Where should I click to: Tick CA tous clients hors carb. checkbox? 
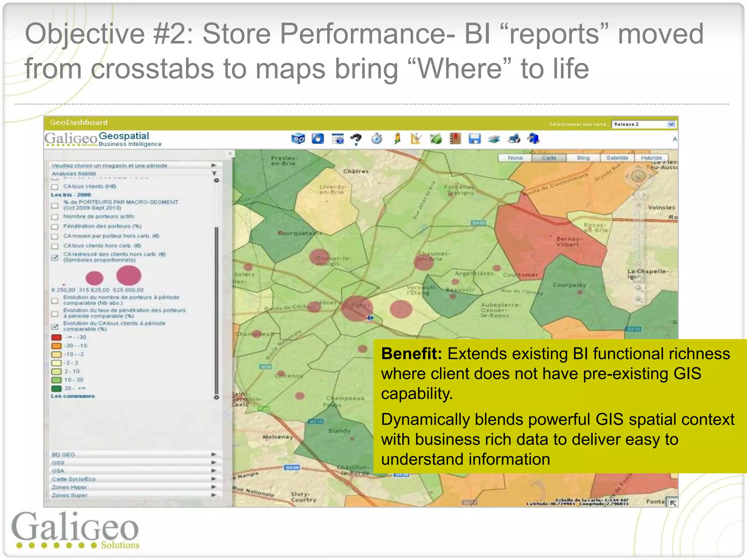click(55, 246)
